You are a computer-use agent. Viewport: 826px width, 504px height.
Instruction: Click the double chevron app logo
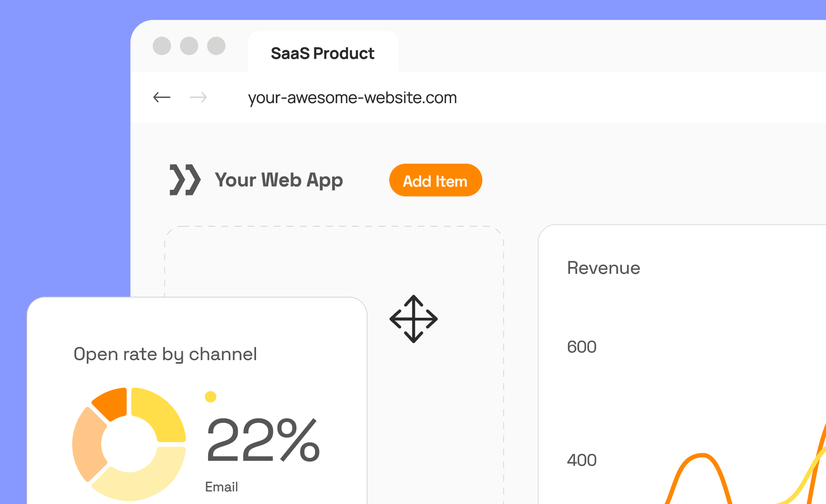tap(185, 180)
